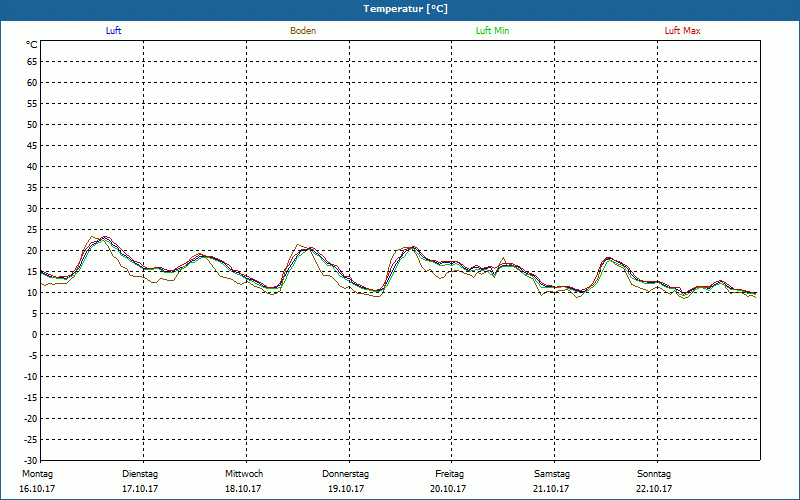Viewport: 800px width, 500px height.
Task: Click the Sonntag day label
Action: (654, 474)
